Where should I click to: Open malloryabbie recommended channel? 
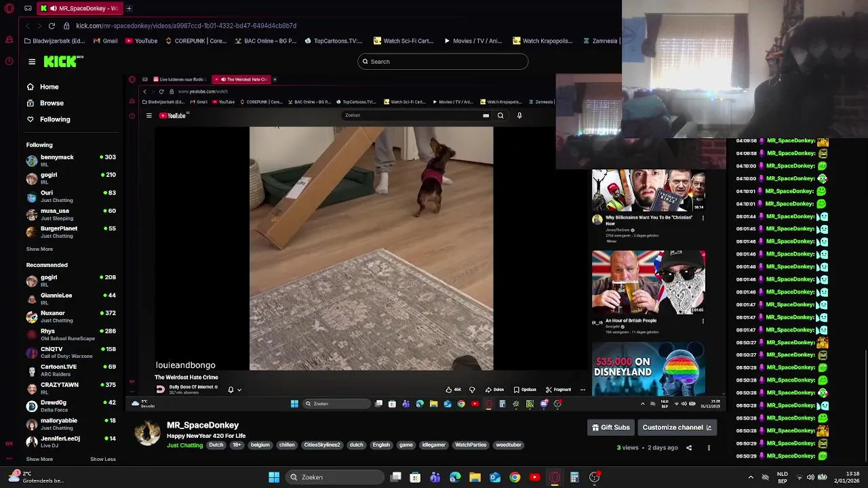(71, 424)
